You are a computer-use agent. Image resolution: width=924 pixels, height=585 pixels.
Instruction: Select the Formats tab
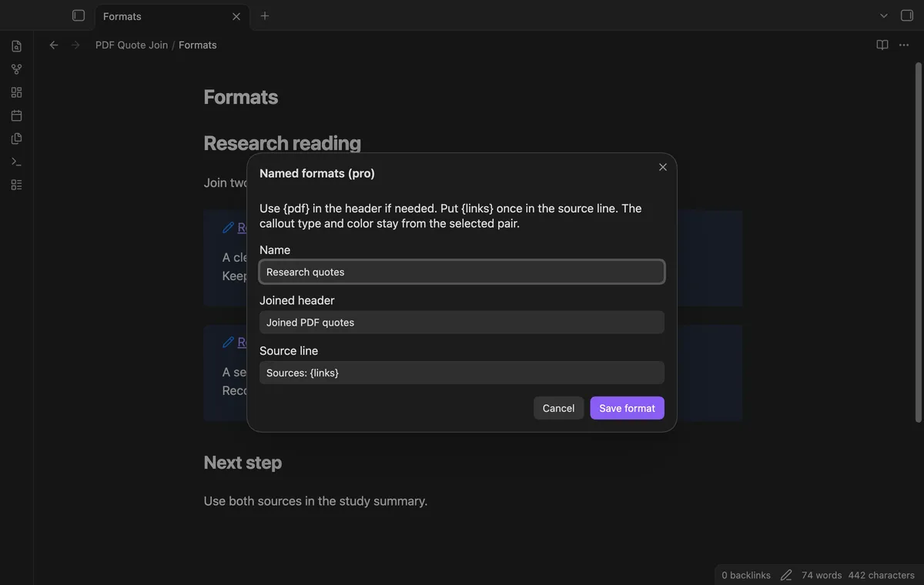point(172,16)
